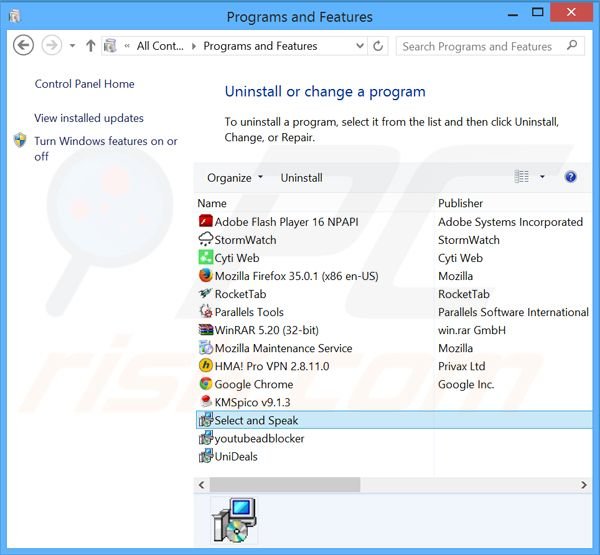Click the Parallels Tools icon
The height and width of the screenshot is (555, 600).
pos(205,312)
